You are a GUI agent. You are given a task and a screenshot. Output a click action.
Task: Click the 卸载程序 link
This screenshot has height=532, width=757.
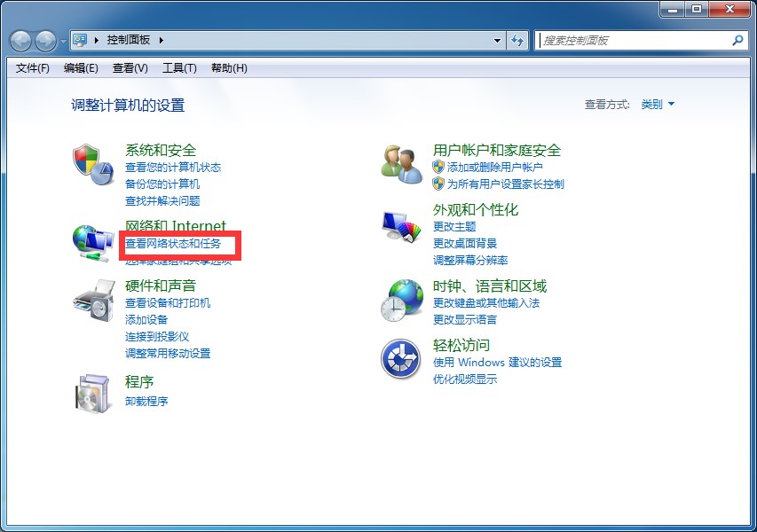(146, 401)
